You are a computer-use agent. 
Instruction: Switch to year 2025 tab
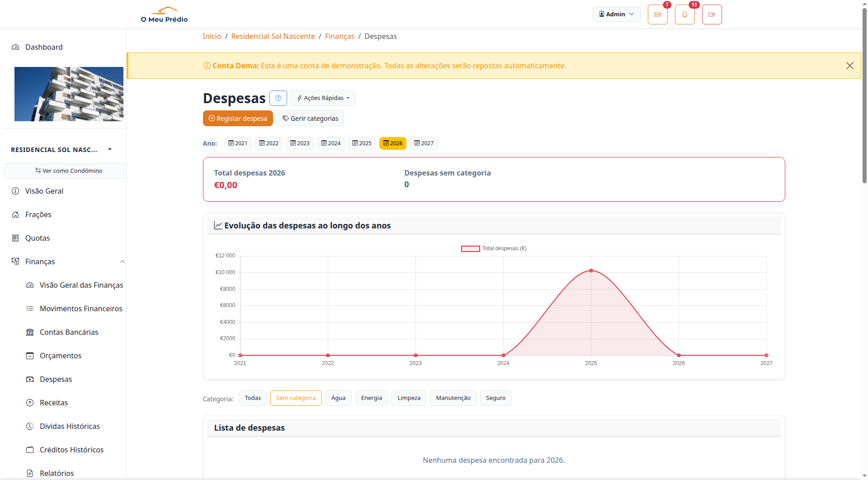362,143
